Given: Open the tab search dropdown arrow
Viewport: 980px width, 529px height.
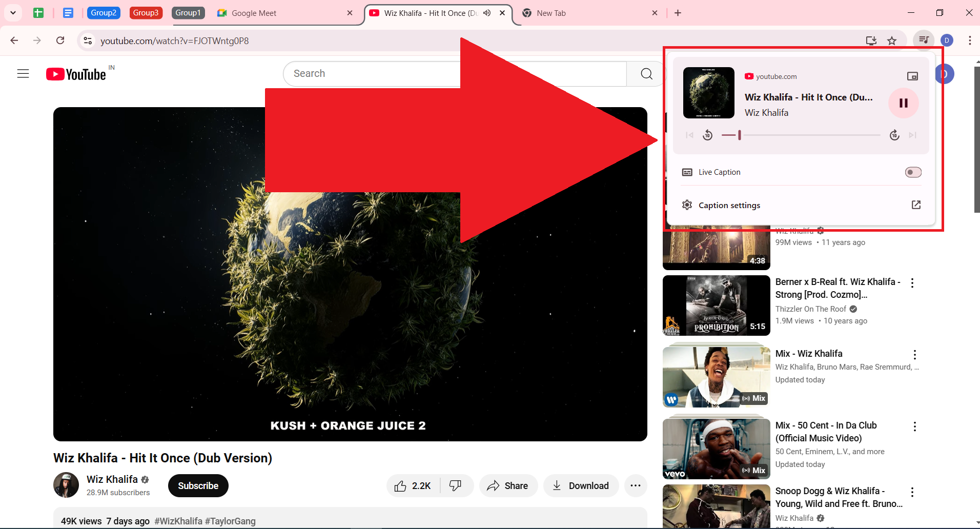Looking at the screenshot, I should 13,13.
